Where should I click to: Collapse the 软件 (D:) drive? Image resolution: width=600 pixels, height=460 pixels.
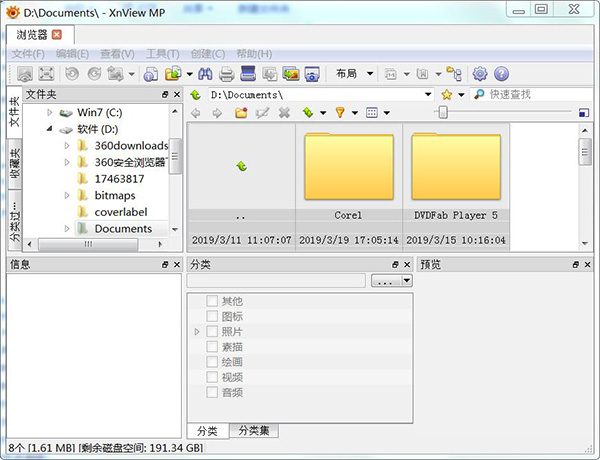coord(49,129)
